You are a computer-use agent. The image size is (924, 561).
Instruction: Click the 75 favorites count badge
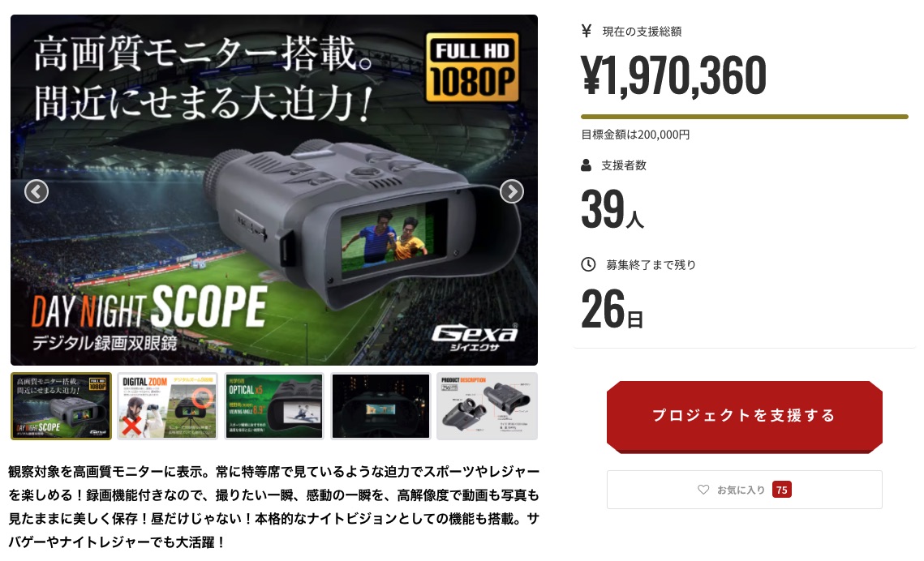(x=781, y=490)
